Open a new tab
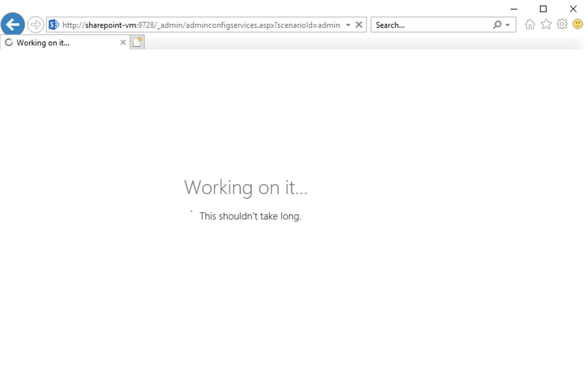This screenshot has width=588, height=386. tap(137, 42)
